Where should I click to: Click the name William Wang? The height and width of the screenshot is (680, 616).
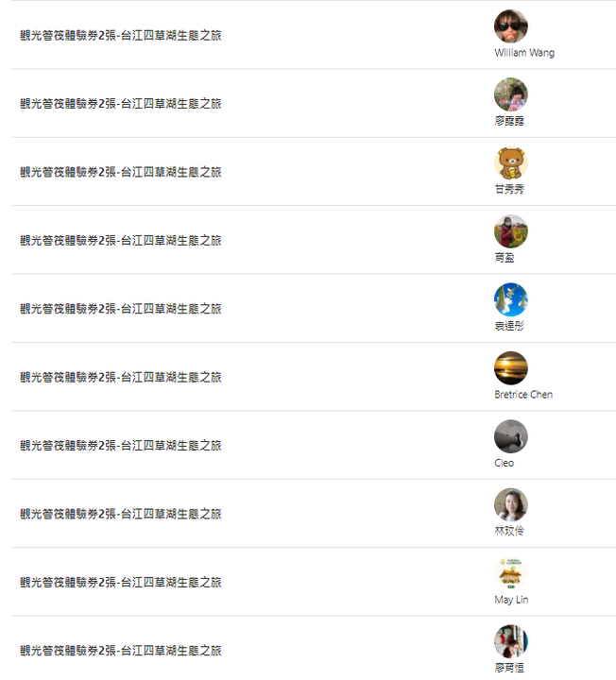[x=524, y=53]
